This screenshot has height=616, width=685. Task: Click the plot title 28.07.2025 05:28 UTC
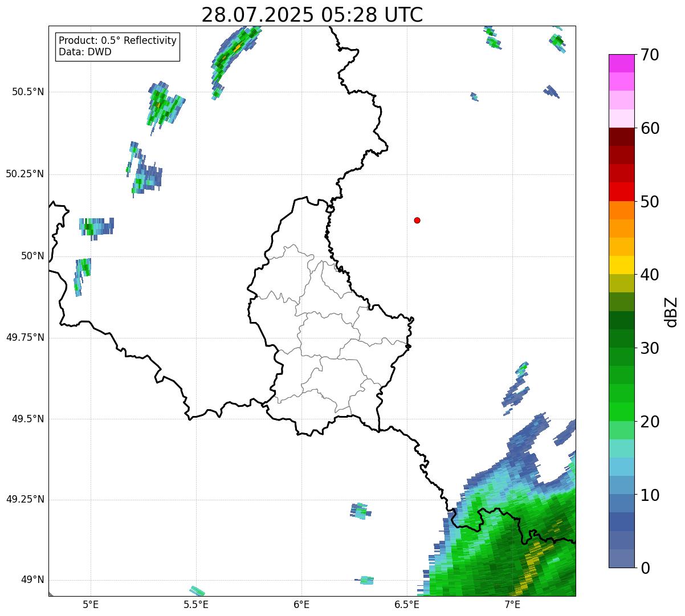pos(312,14)
